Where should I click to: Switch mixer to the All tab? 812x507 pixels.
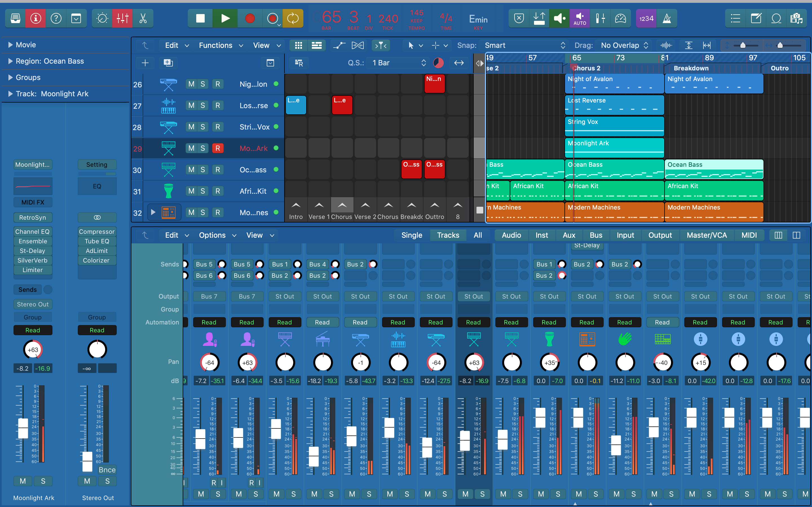477,235
